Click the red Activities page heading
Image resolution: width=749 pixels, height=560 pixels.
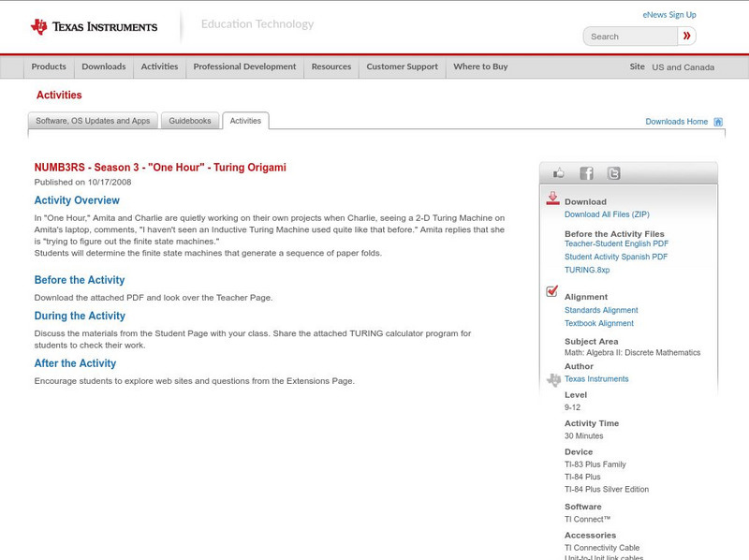(x=59, y=96)
